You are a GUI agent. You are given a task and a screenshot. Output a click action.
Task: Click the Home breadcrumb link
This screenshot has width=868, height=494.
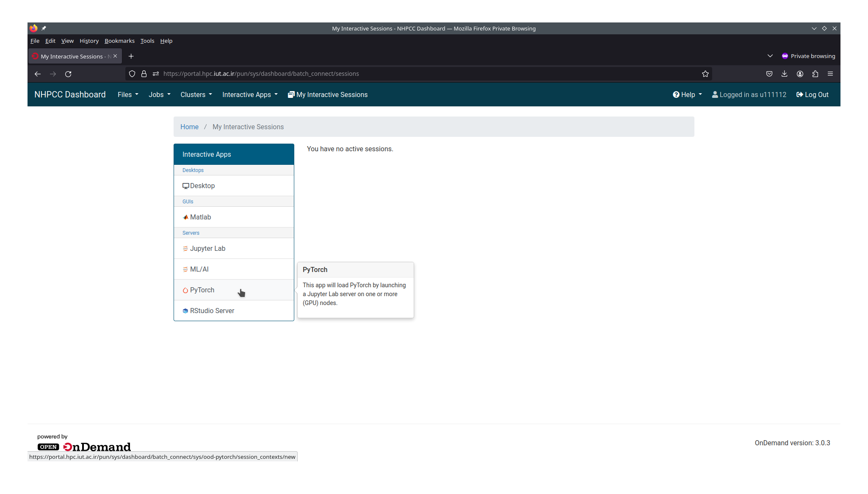tap(189, 127)
